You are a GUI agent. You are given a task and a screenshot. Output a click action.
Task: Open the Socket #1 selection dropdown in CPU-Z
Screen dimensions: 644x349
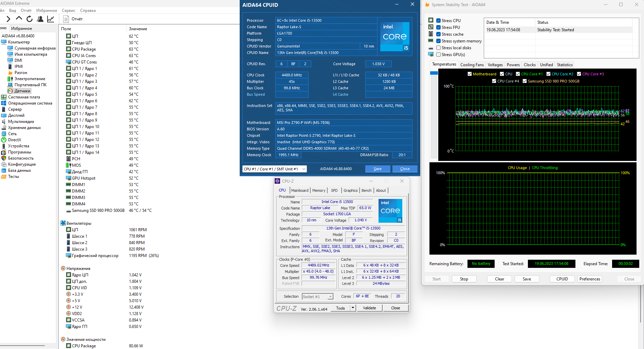(x=318, y=297)
